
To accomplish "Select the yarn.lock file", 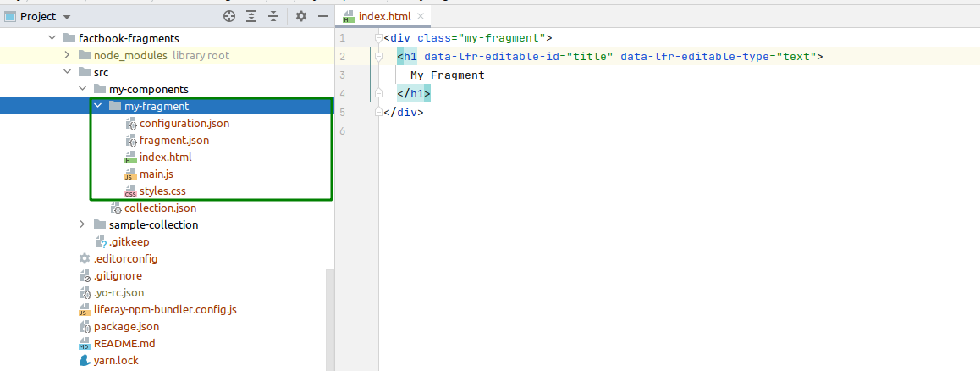I will point(116,360).
